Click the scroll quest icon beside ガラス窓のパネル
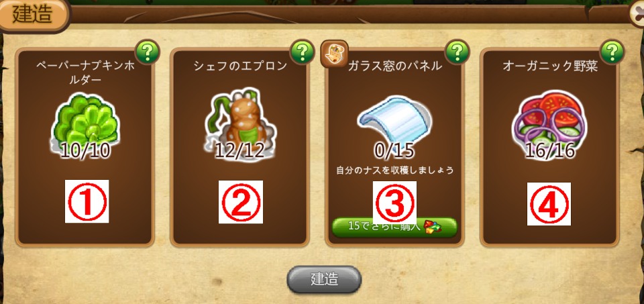 click(x=334, y=54)
